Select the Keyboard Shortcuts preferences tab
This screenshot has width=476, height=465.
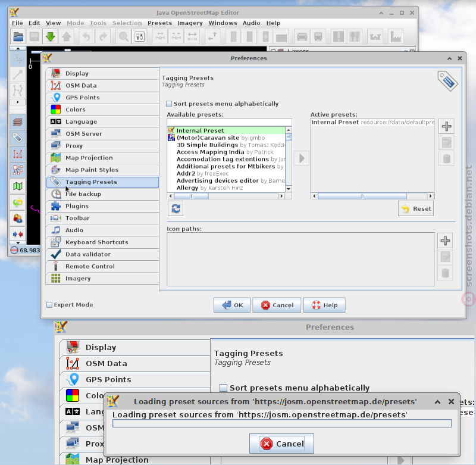102,242
